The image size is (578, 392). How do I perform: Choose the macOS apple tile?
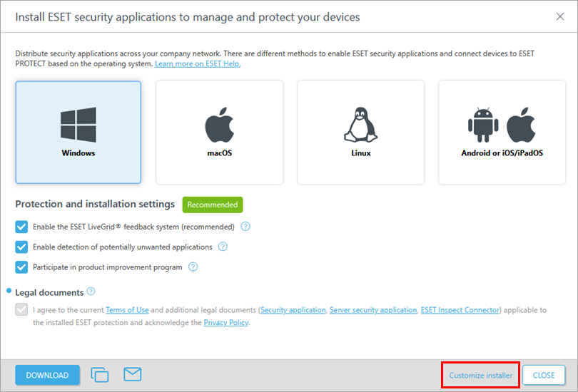(x=219, y=132)
